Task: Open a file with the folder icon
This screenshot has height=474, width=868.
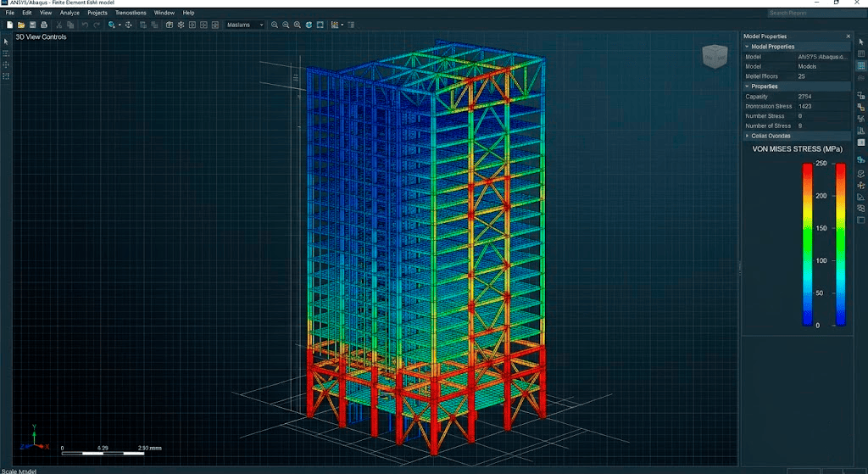Action: click(21, 25)
